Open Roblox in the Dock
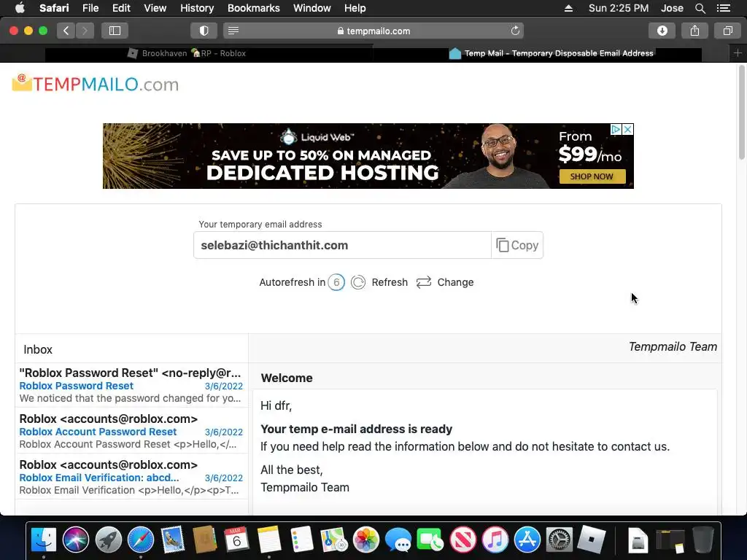The image size is (747, 560). point(592,540)
